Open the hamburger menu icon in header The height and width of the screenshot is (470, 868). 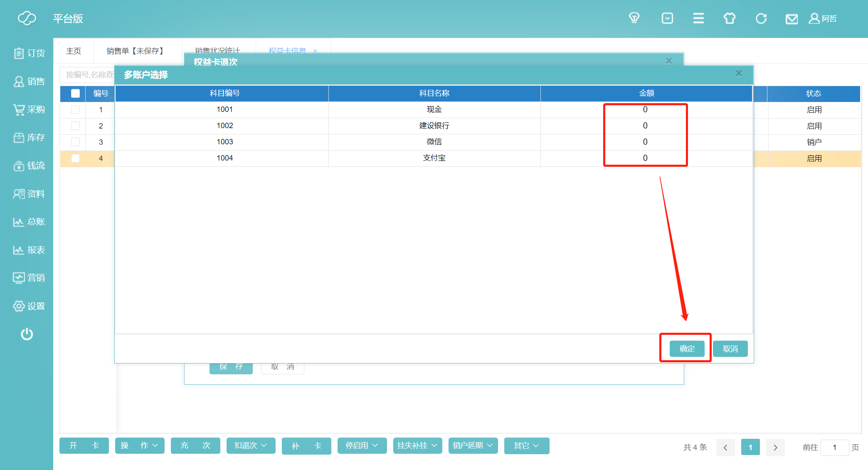click(698, 18)
